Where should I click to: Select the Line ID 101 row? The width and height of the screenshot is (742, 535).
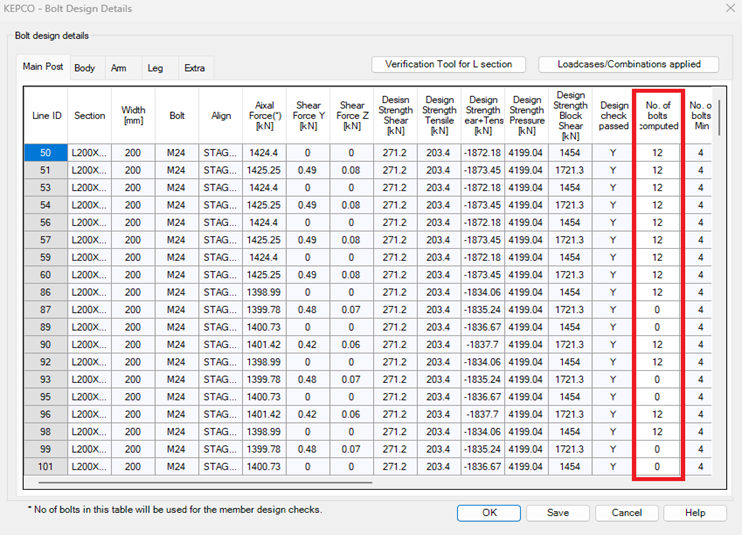click(x=46, y=465)
